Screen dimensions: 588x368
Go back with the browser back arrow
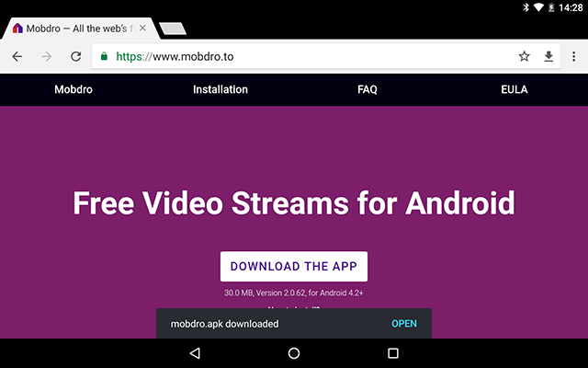click(17, 56)
